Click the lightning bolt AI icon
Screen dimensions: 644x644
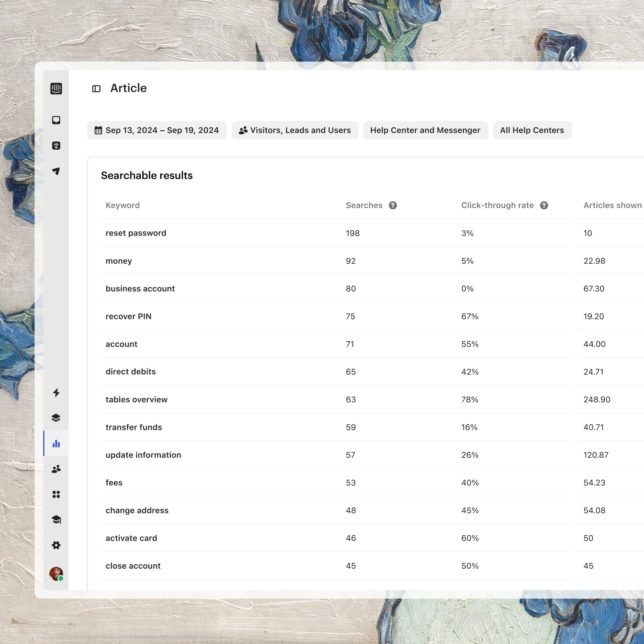56,393
